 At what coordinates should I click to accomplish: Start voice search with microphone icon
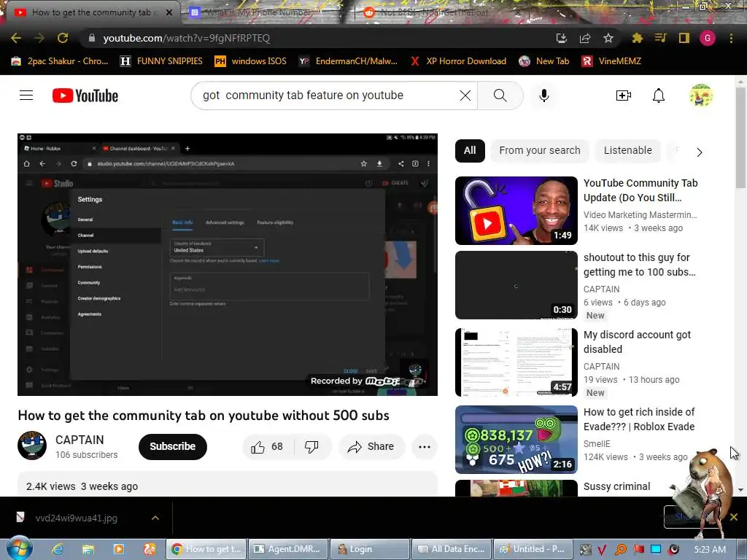coord(544,96)
